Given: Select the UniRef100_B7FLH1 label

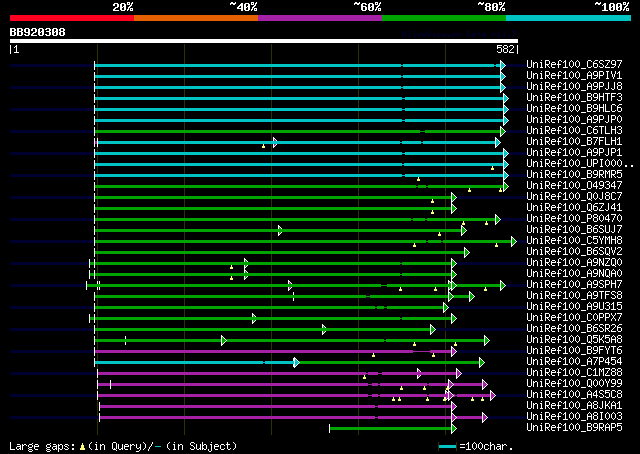Looking at the screenshot, I should [x=574, y=142].
